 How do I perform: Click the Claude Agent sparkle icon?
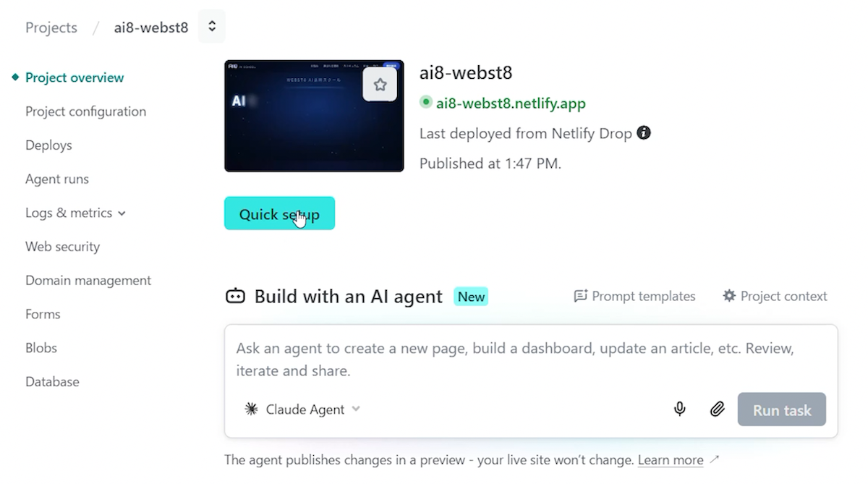point(251,409)
